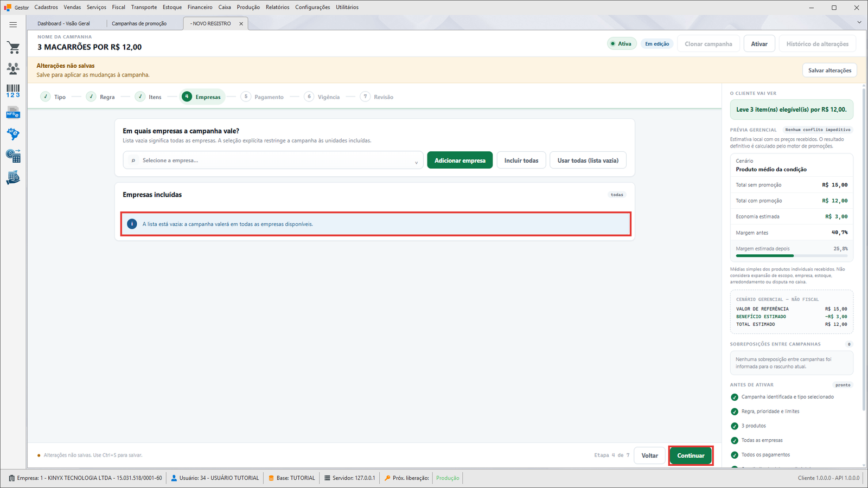
Task: Click the building icon beside Empresa
Action: pos(12,478)
